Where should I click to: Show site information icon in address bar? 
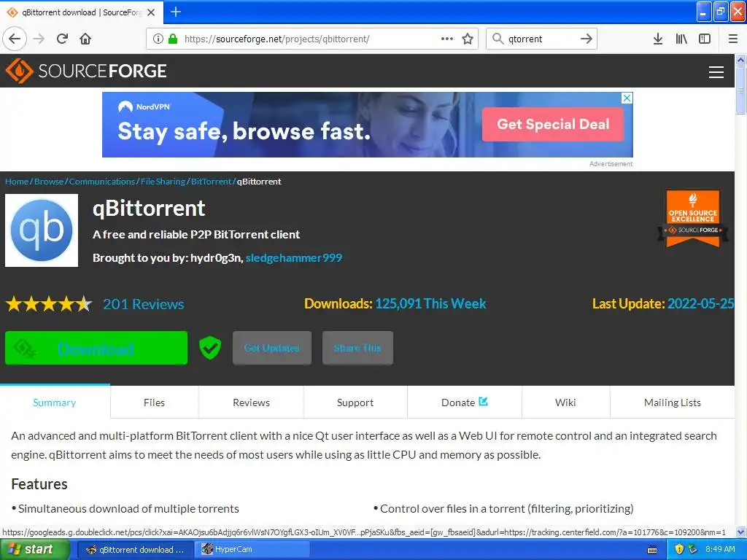[x=158, y=39]
